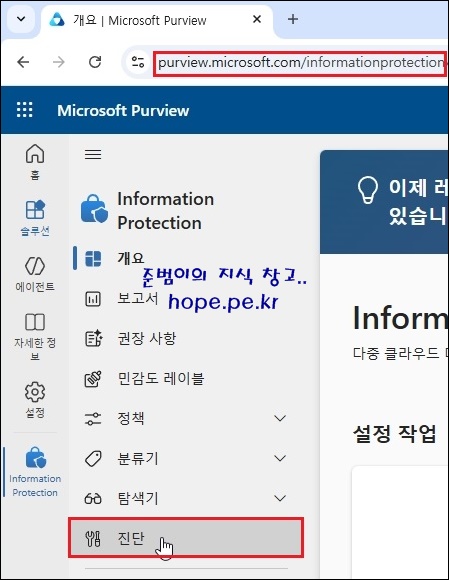Go forward in browser history

pyautogui.click(x=59, y=62)
